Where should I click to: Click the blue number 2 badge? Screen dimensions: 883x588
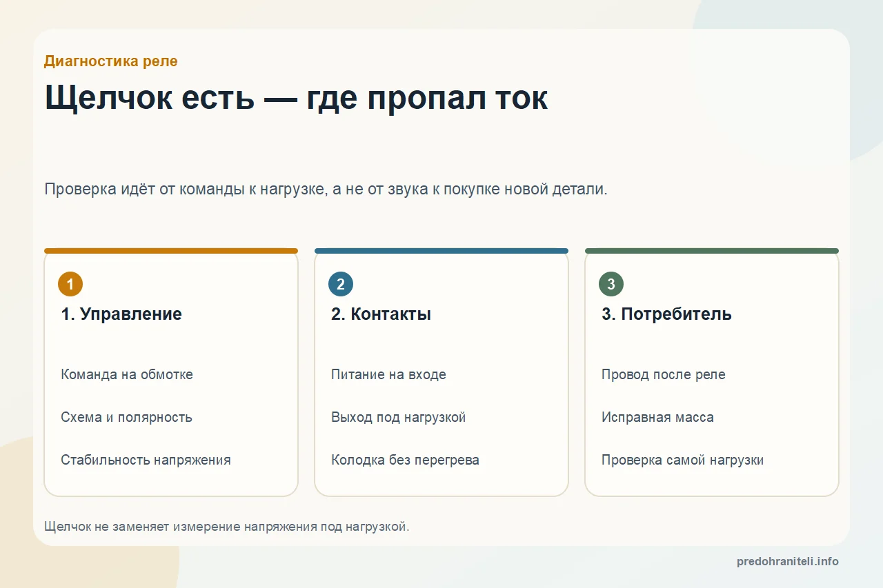tap(341, 284)
